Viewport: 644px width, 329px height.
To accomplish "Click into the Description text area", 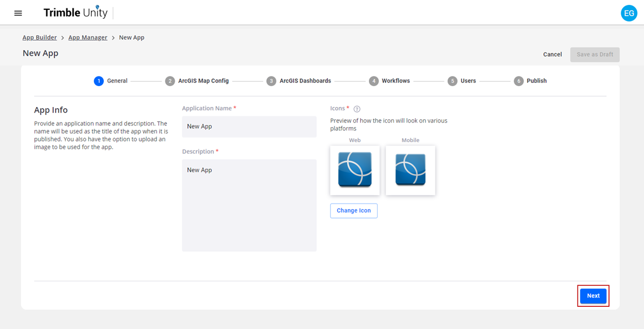I will tap(249, 205).
